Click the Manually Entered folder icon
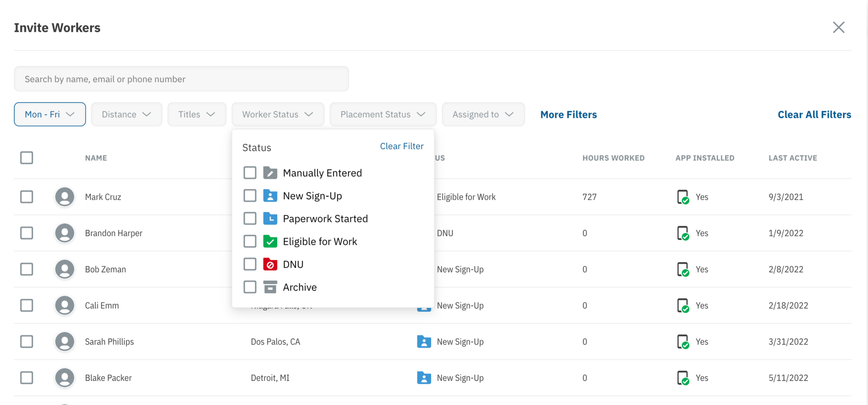868x405 pixels. (x=270, y=173)
